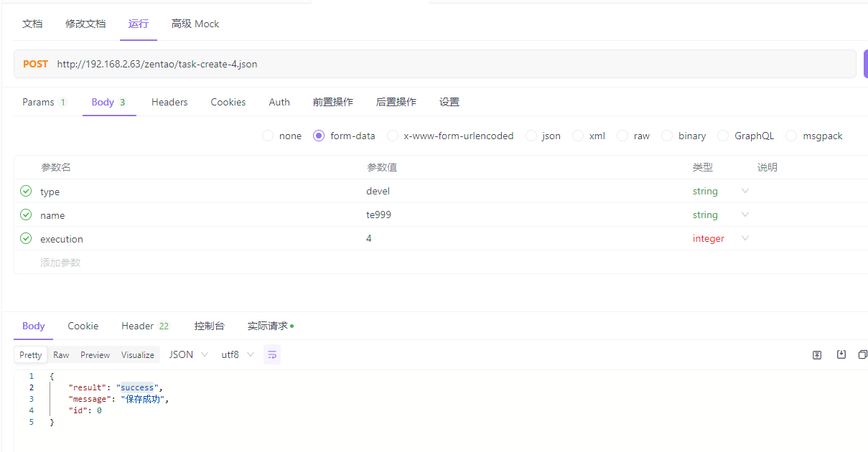The height and width of the screenshot is (452, 868).
Task: Switch response view to Preview
Action: point(95,354)
